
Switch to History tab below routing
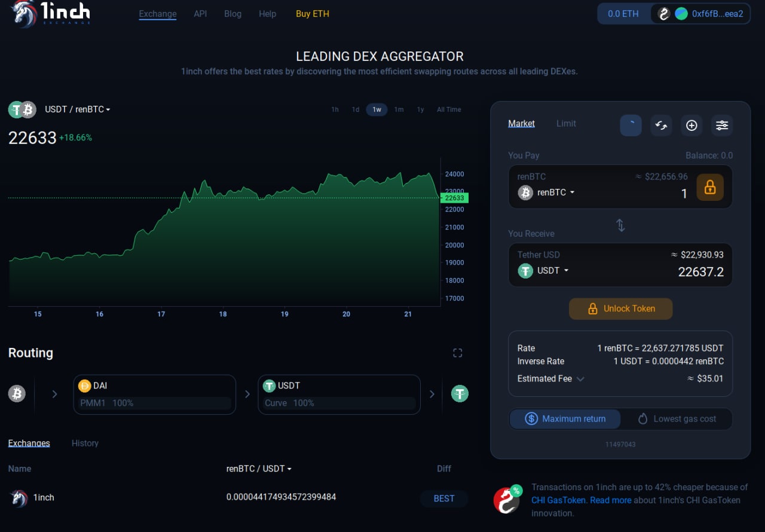pos(85,444)
